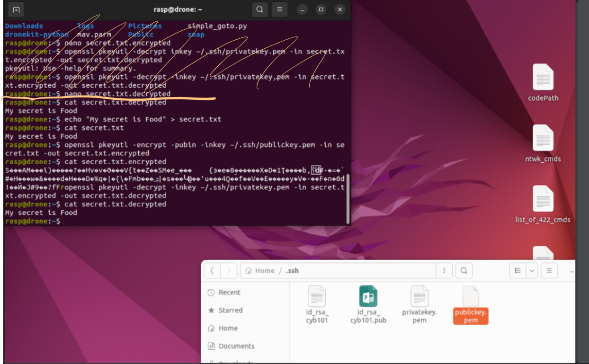589x364 pixels.
Task: Select the id_rsa_cyb101 file
Action: [x=317, y=304]
